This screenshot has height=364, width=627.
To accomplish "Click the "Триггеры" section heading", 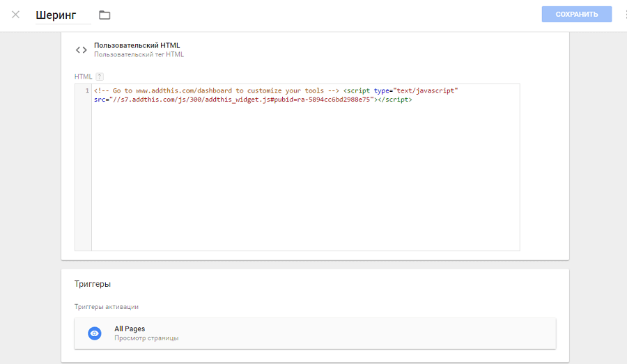I will pyautogui.click(x=93, y=284).
